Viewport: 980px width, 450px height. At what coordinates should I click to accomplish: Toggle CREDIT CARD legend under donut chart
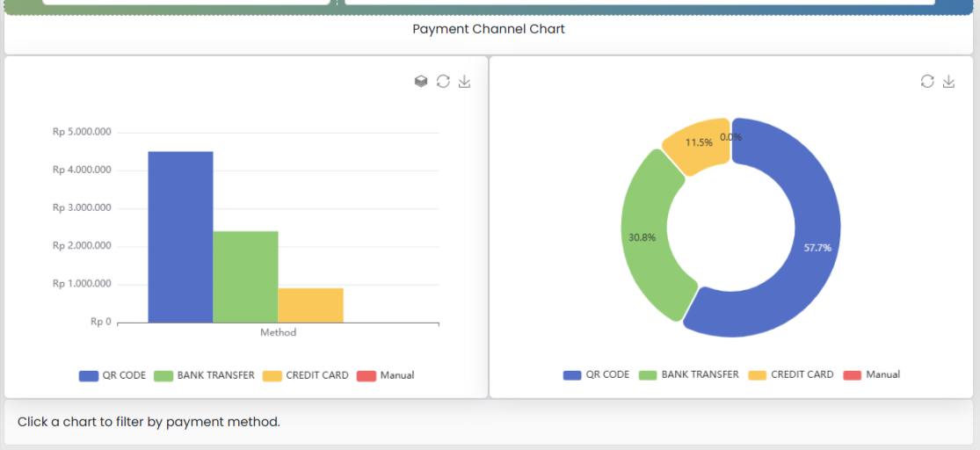(790, 374)
